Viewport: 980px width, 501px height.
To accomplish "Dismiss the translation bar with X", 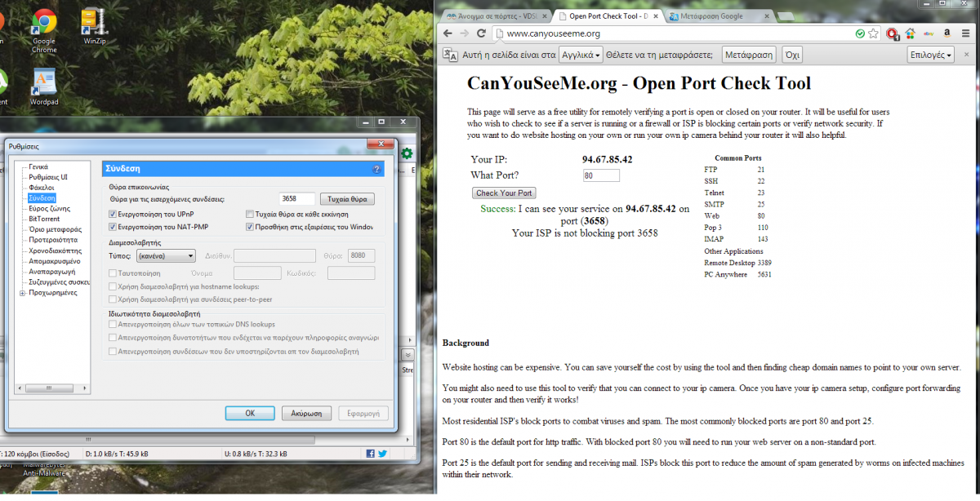I will click(x=966, y=55).
